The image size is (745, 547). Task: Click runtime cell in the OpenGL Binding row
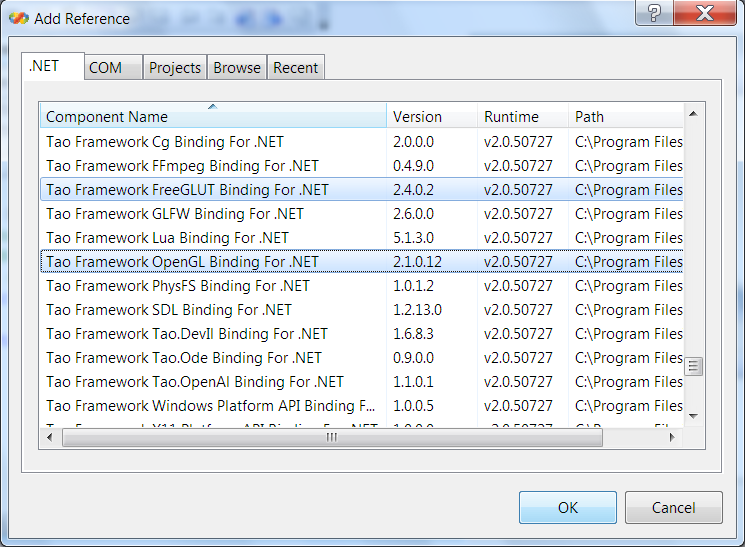pos(518,262)
